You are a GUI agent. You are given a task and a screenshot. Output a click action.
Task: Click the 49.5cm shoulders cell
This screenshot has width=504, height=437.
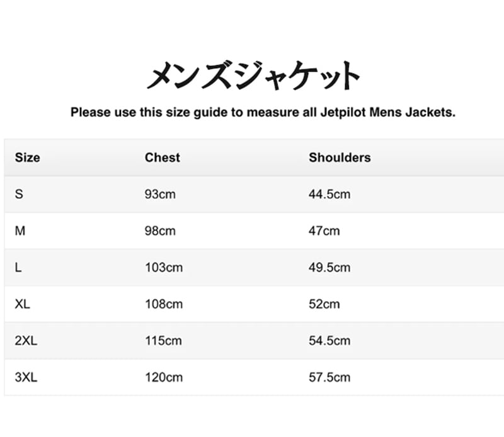click(x=329, y=268)
